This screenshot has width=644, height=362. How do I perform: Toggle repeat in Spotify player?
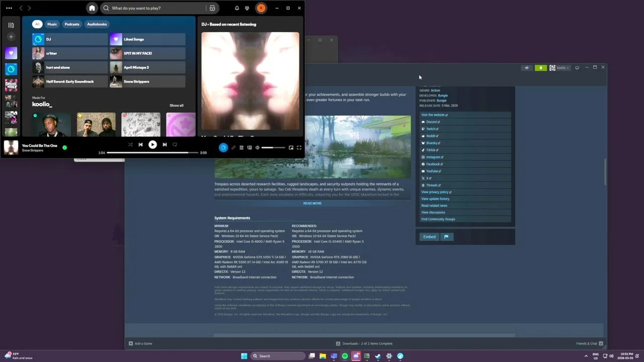click(x=175, y=145)
